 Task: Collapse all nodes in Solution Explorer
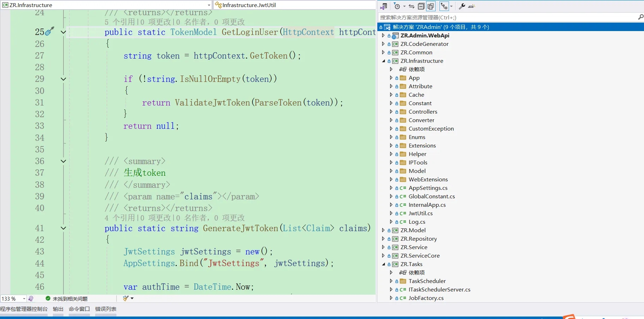(421, 6)
